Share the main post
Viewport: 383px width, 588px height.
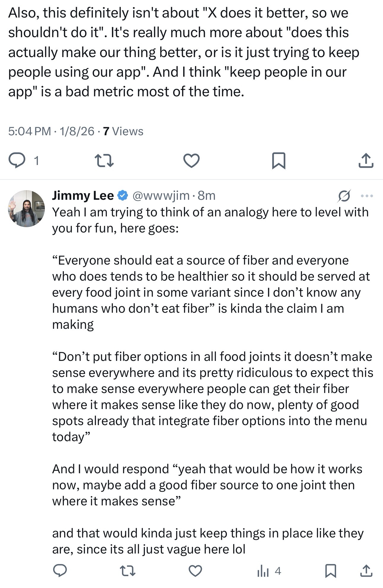[366, 161]
